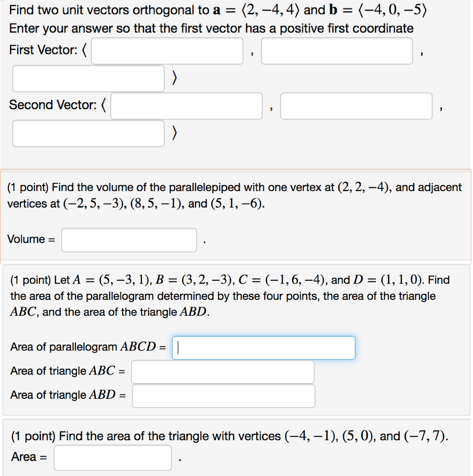Click the first coordinate box of Second Vector
The image size is (473, 476).
coord(187,106)
